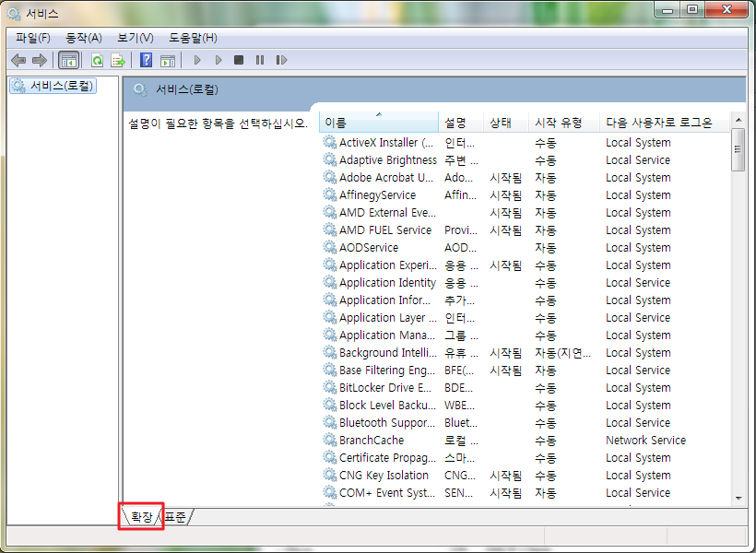Select the Application Infor... service
This screenshot has width=756, height=553.
point(384,300)
